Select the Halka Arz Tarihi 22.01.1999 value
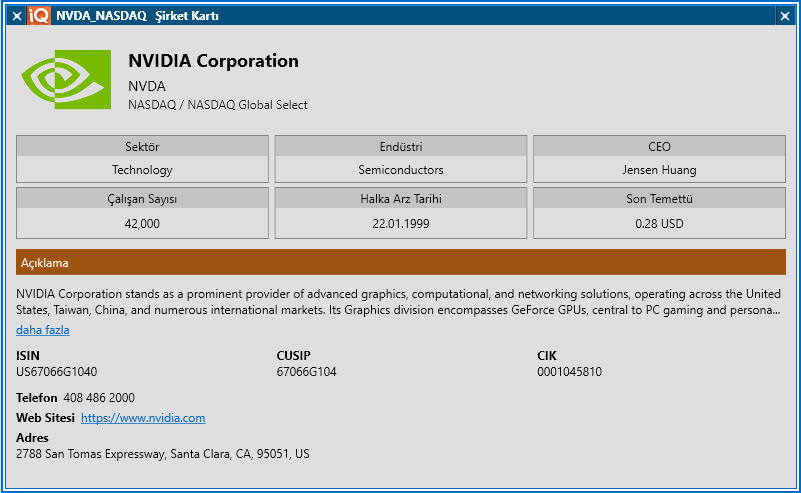 click(x=401, y=224)
